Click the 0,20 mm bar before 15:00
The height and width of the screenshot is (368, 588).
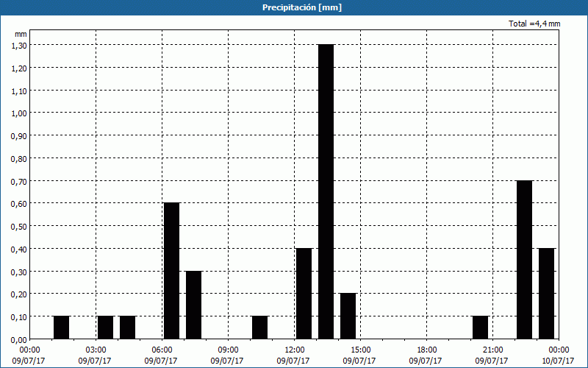point(348,316)
